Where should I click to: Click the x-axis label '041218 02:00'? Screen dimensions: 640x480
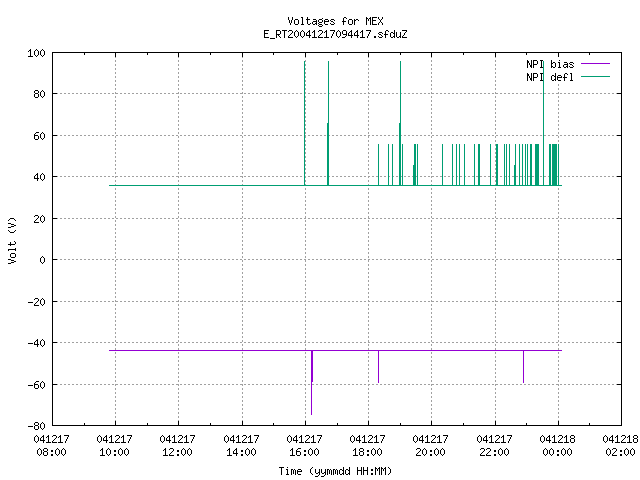pyautogui.click(x=620, y=446)
